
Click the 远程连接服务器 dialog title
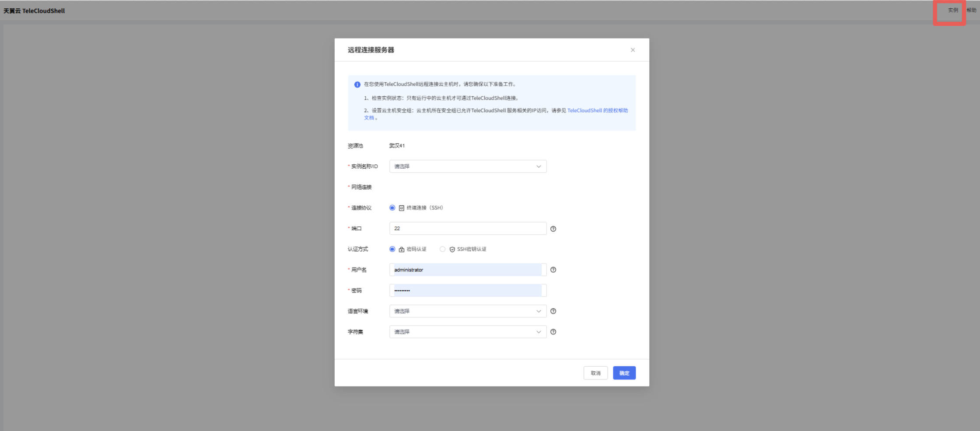371,50
